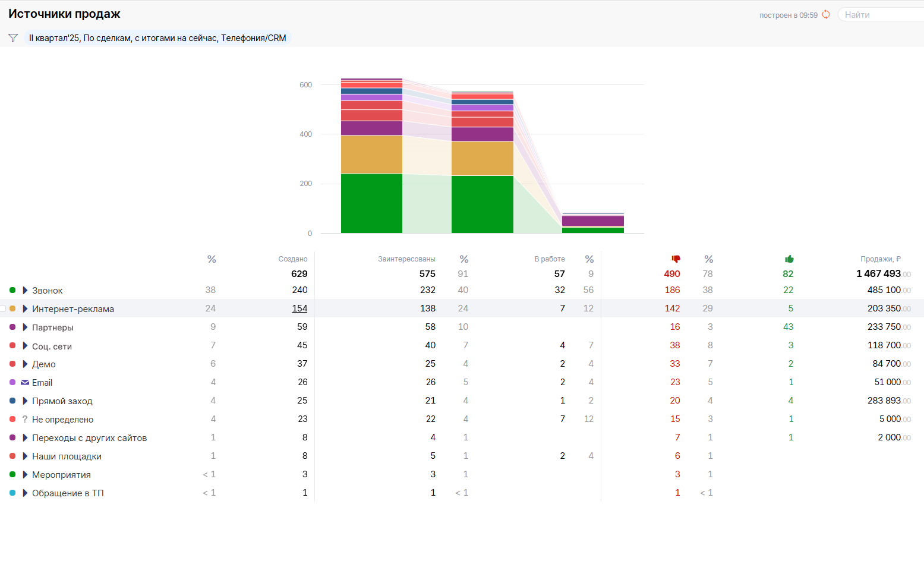Click the Продажи, ₽ column header
The width and height of the screenshot is (924, 567).
[880, 259]
